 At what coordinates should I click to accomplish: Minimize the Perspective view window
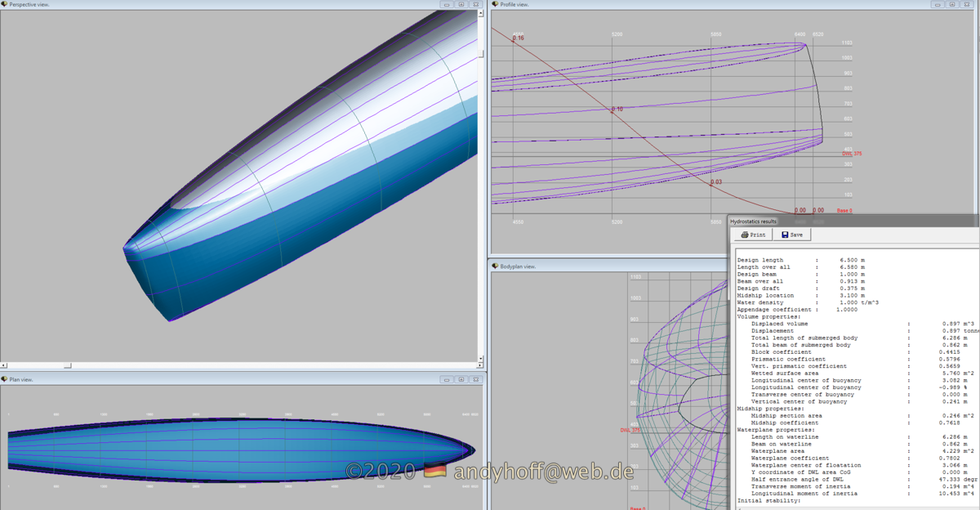tap(447, 4)
